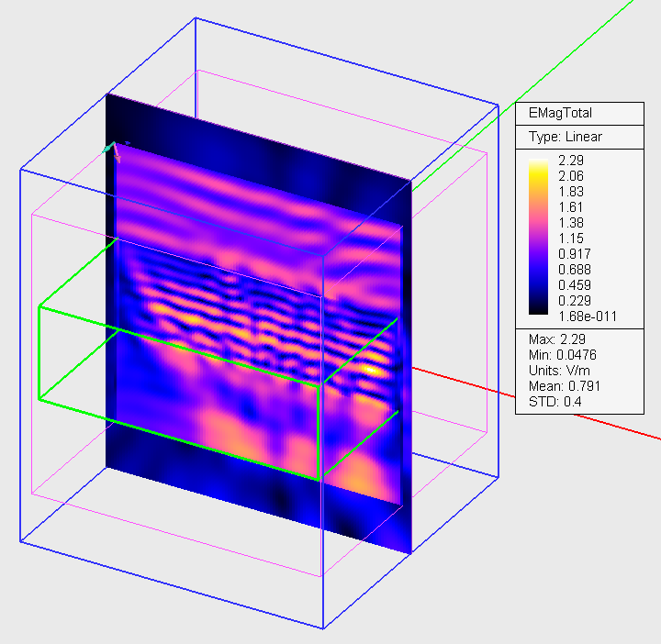Click the color scale gradient bar
Viewport: 661px width, 644px height.
click(x=538, y=237)
